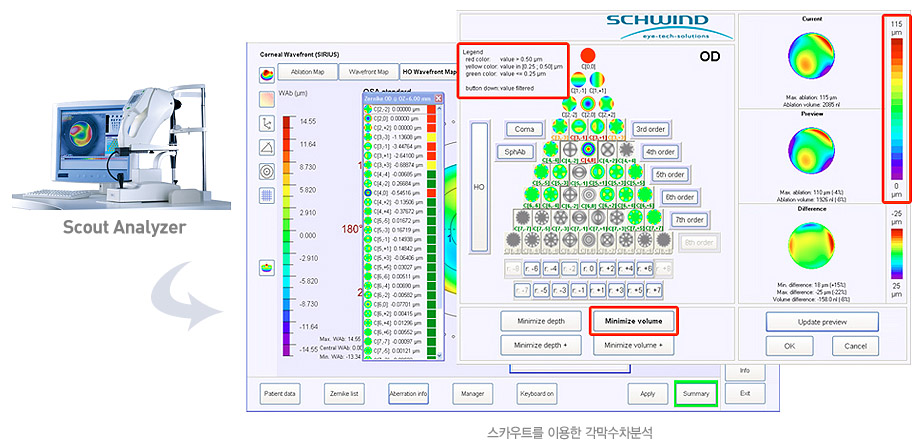This screenshot has width=915, height=445.
Task: Click the C[2,+2] astigmatism Zernike icon
Action: (x=606, y=104)
